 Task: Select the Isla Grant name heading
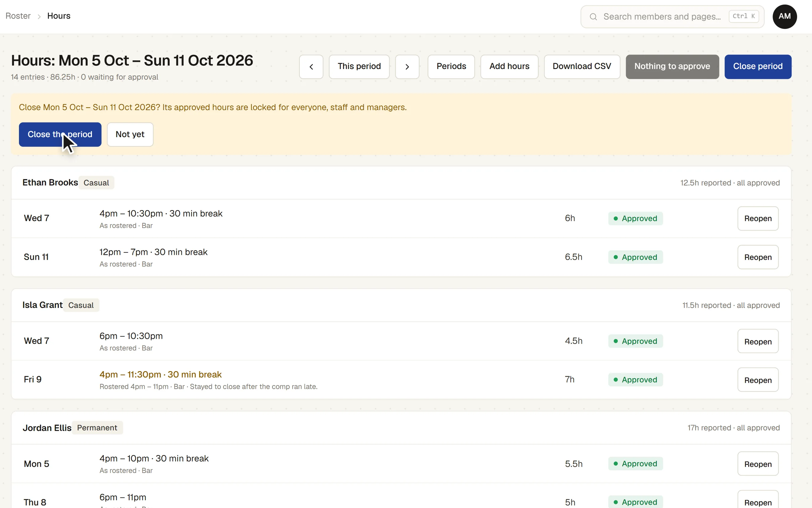tap(42, 305)
